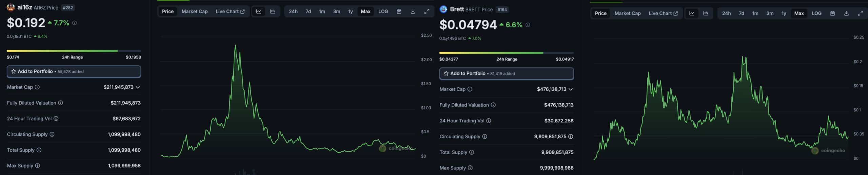Click Brett Total Supply info icon
Screen dimensions: 868x175
click(x=472, y=152)
